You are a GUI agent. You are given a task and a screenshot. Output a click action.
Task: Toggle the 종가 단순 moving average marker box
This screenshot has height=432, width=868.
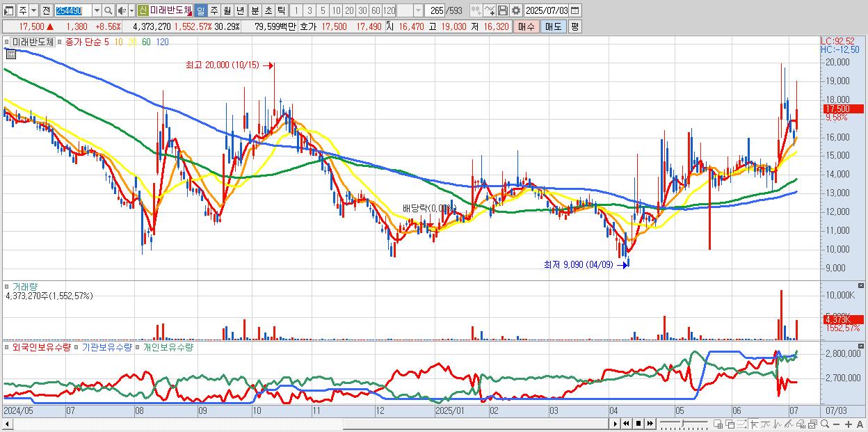[59, 42]
